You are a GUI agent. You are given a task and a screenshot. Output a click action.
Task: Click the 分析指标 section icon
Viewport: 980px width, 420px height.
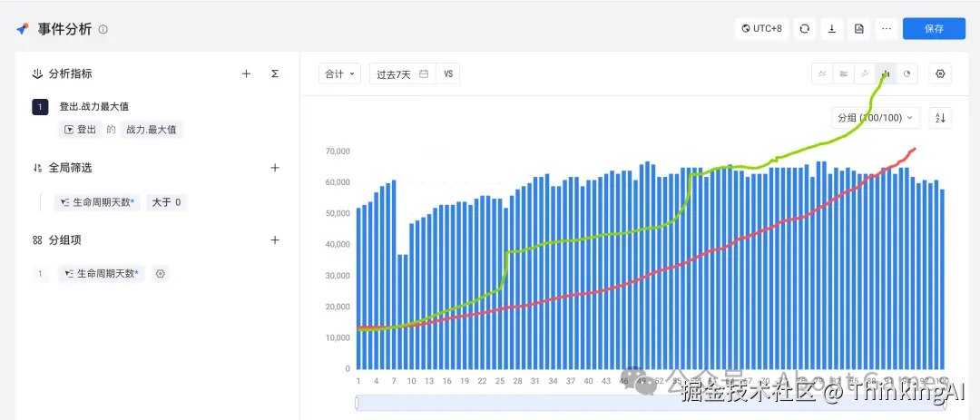coord(37,73)
